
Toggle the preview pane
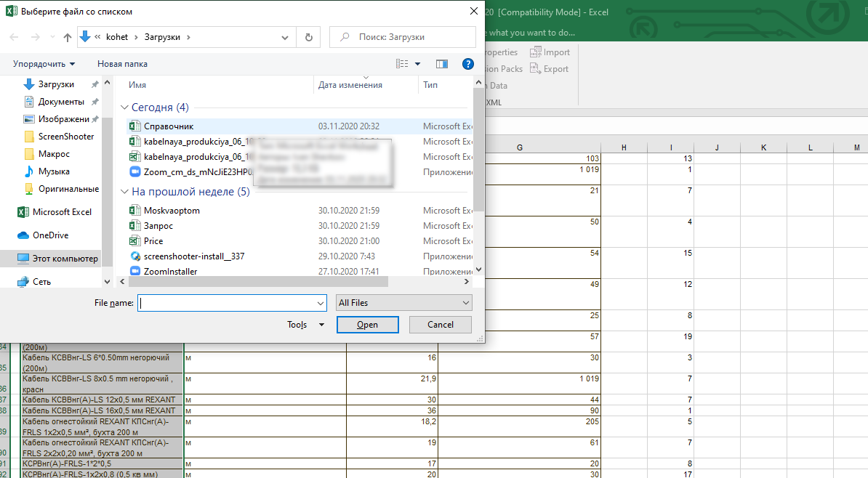coord(442,64)
